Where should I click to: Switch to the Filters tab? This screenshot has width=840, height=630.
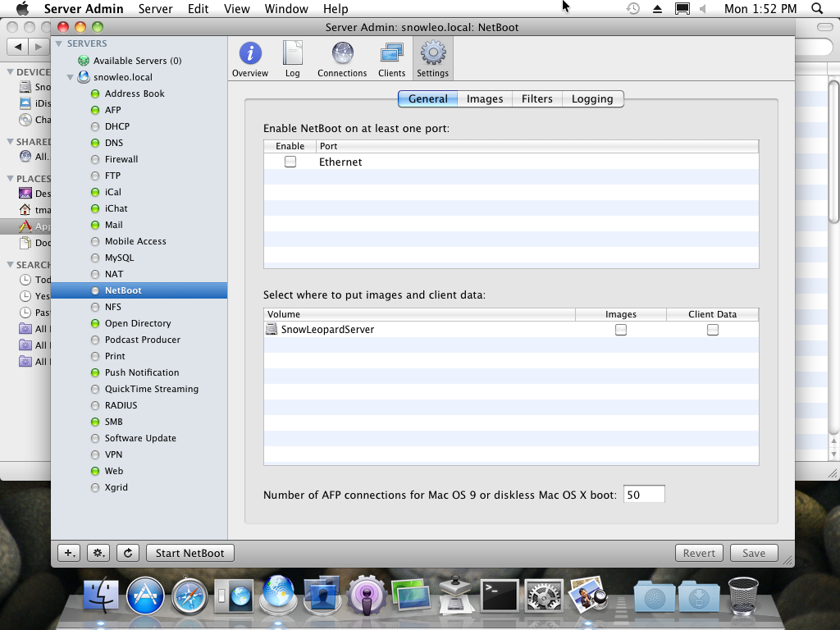pyautogui.click(x=536, y=98)
